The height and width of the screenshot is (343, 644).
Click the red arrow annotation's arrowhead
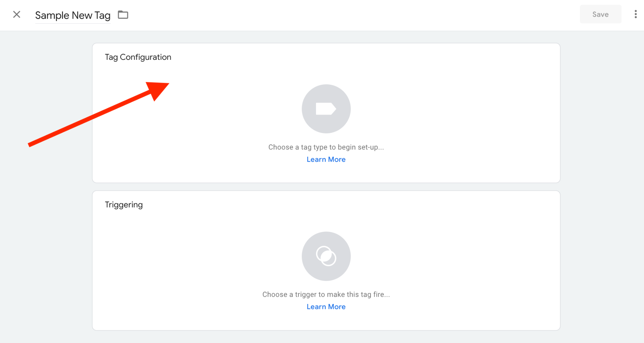point(157,90)
